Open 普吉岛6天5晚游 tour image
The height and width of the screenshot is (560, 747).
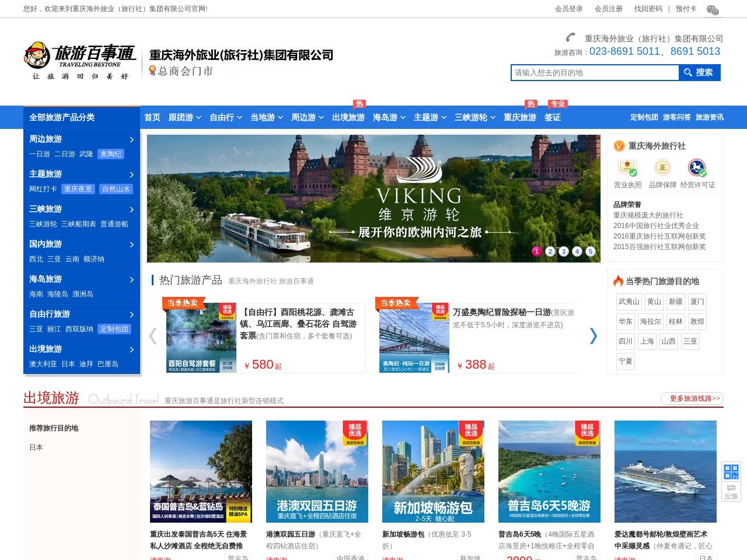click(x=549, y=471)
